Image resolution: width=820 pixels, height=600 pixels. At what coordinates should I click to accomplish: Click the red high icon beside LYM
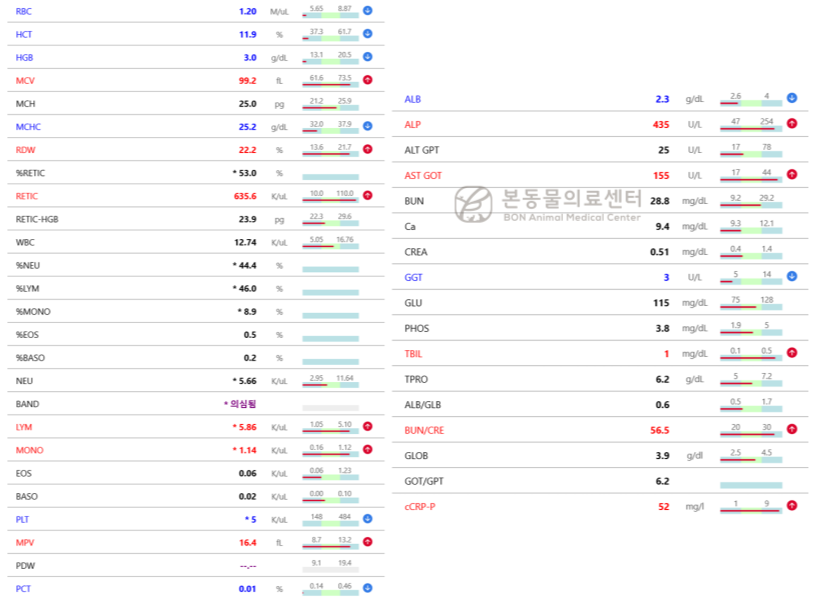[367, 427]
